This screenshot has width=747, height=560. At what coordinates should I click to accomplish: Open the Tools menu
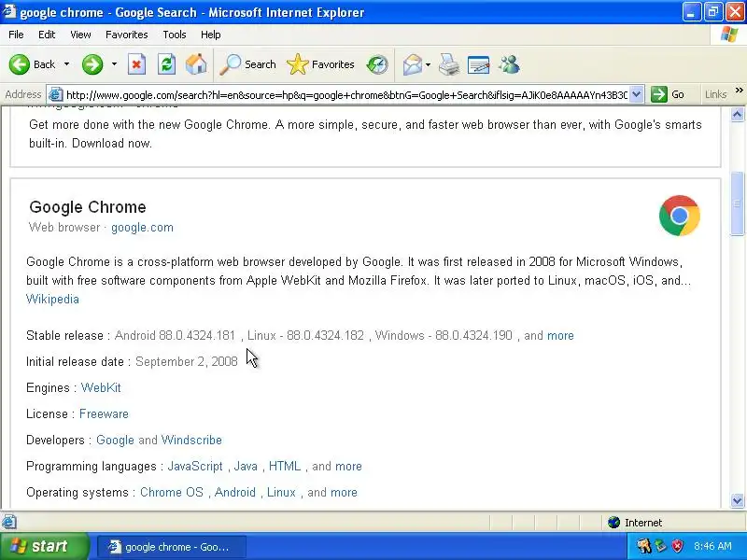pyautogui.click(x=175, y=35)
